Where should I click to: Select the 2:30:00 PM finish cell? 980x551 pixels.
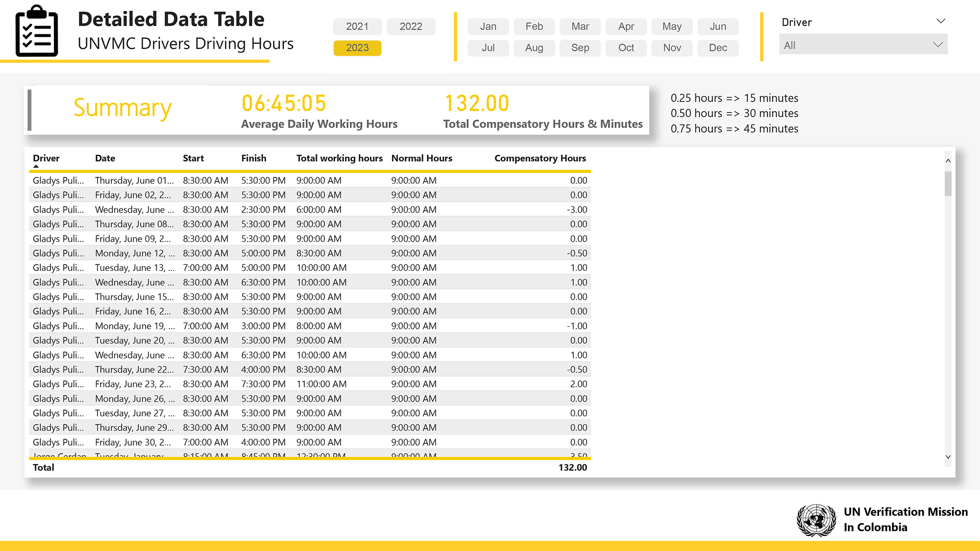coord(263,210)
